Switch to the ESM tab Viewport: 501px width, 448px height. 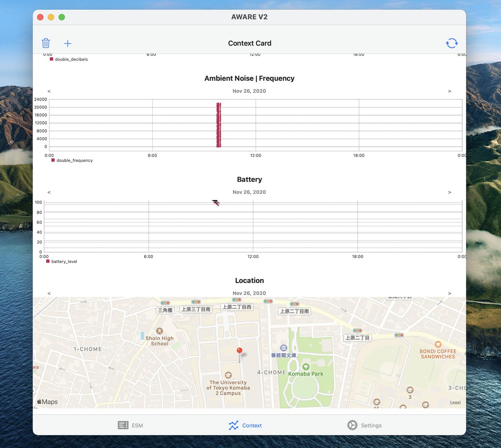coord(137,425)
